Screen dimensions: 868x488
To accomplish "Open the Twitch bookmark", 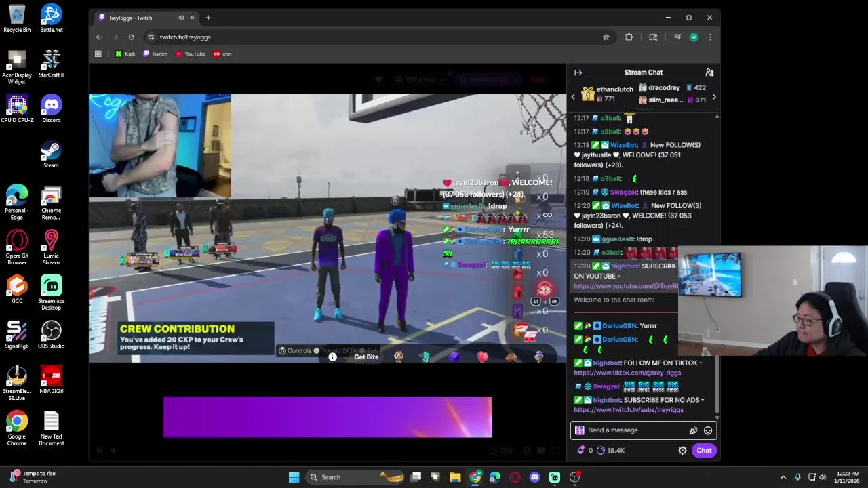I will tap(155, 54).
